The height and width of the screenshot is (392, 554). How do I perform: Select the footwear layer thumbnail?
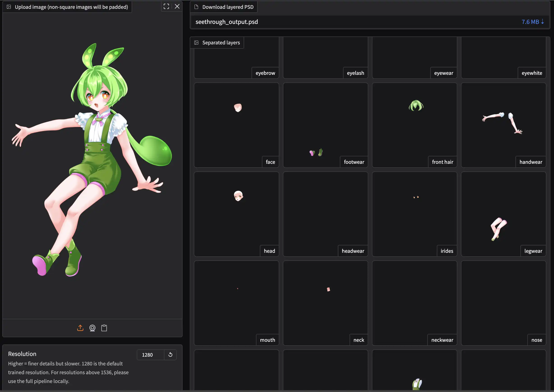pyautogui.click(x=325, y=125)
